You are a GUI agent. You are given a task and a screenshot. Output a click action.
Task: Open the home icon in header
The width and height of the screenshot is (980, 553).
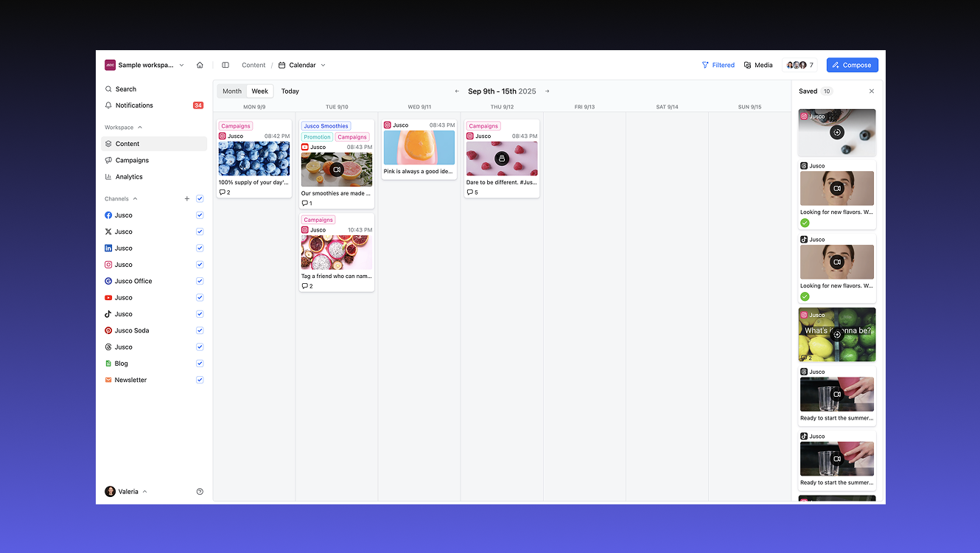point(200,65)
